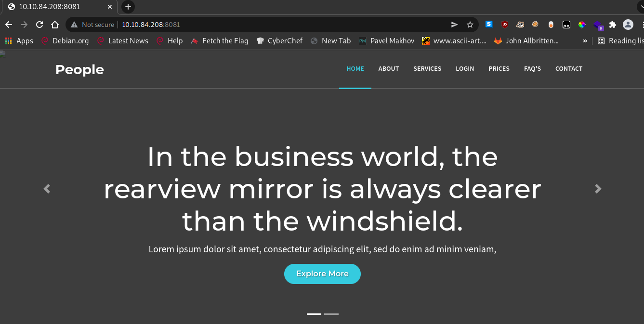Expand hidden bookmarks overflow chevron

585,41
